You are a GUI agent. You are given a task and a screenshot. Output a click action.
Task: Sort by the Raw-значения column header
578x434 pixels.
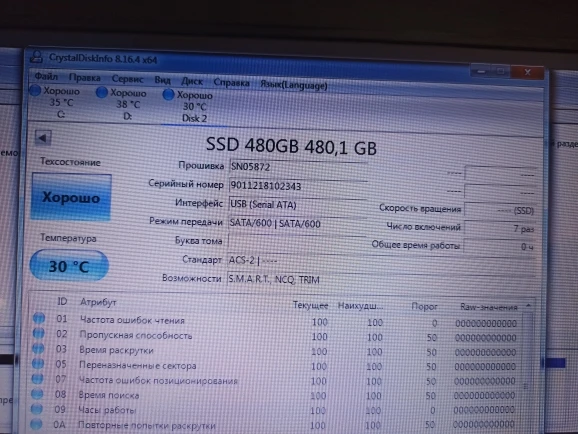point(489,307)
